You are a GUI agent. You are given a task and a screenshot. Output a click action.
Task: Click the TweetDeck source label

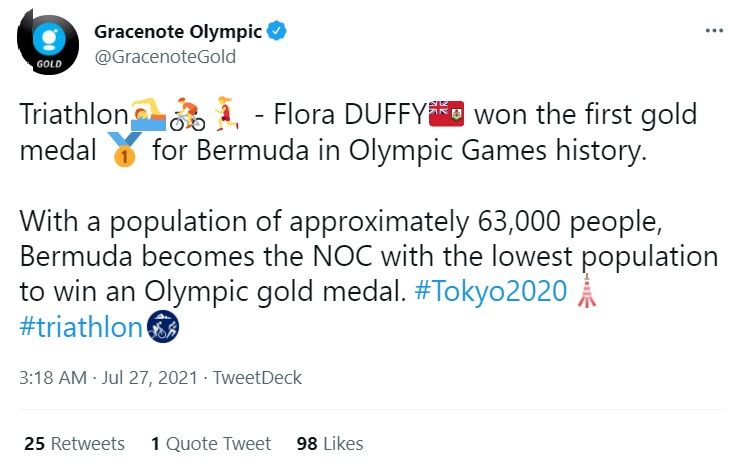pyautogui.click(x=257, y=378)
